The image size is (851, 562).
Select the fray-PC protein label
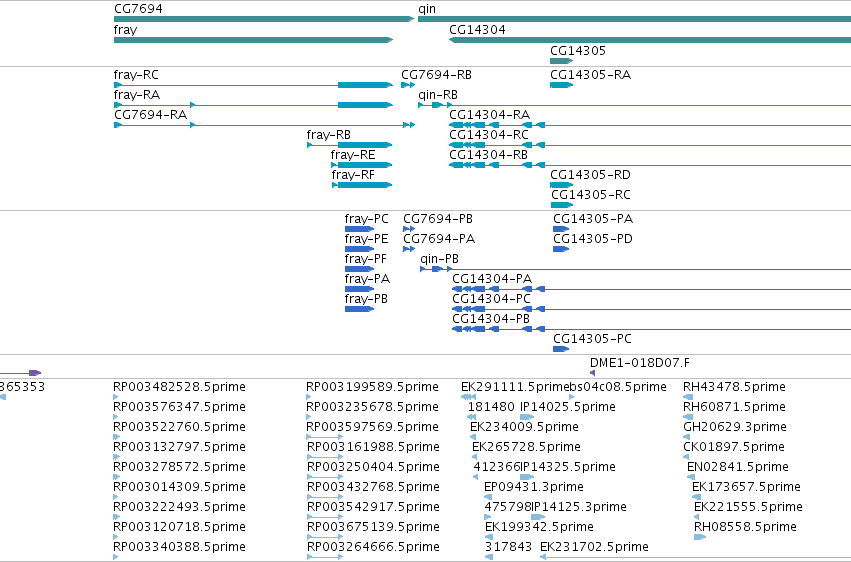[x=366, y=219]
